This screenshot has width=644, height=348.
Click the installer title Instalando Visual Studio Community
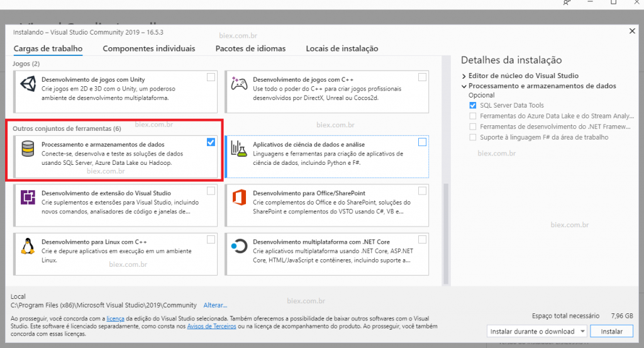click(x=88, y=33)
